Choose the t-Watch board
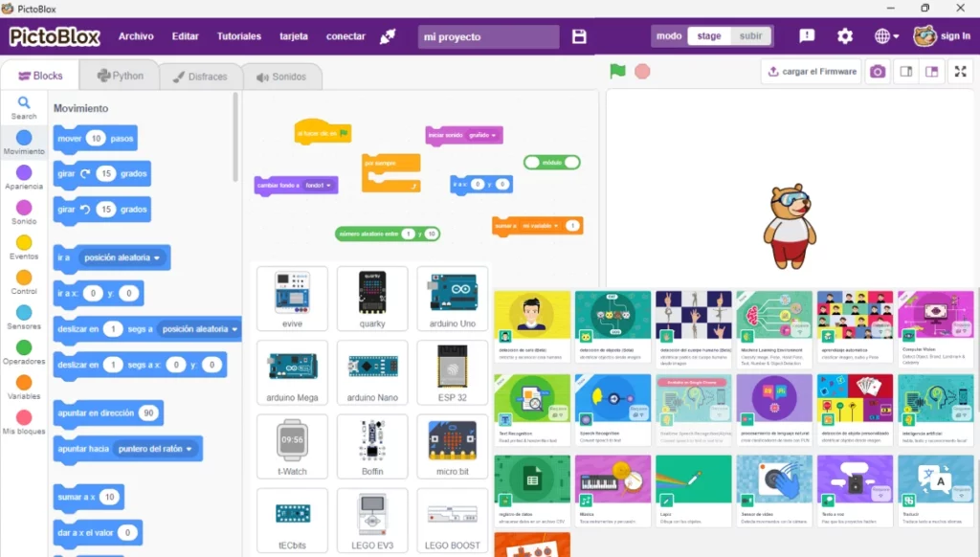Screen dimensions: 980x557 pos(292,446)
